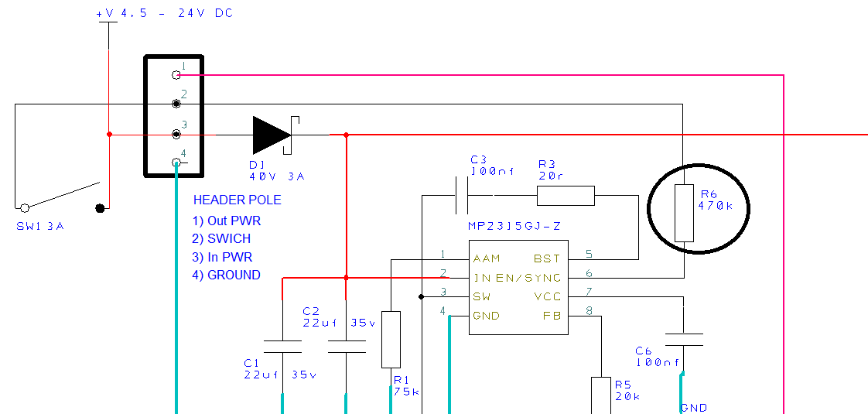868x414 pixels.
Task: Click the C3 100nf label
Action: (492, 165)
